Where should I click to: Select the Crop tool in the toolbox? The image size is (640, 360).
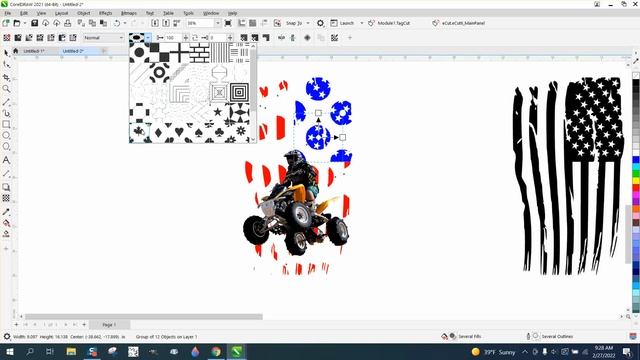(6, 78)
